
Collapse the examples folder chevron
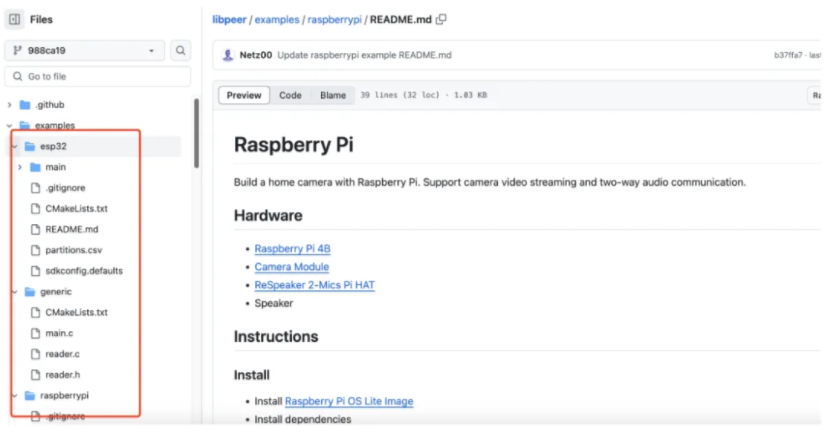point(10,126)
